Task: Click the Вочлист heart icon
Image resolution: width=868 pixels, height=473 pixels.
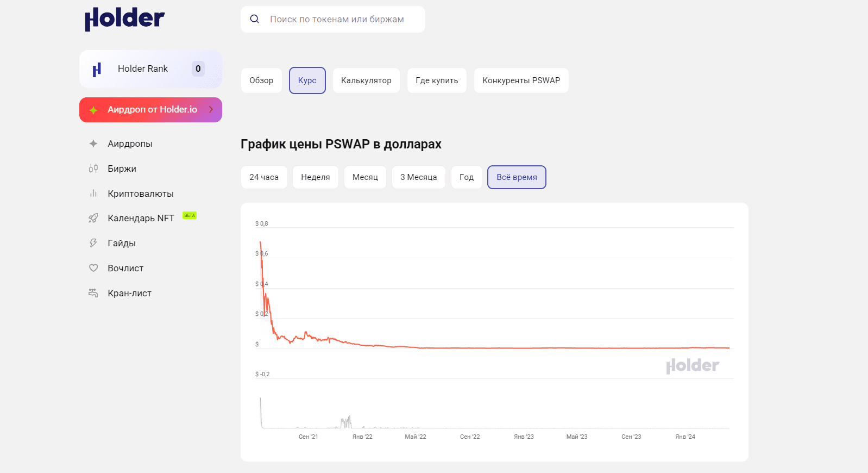Action: pyautogui.click(x=93, y=268)
